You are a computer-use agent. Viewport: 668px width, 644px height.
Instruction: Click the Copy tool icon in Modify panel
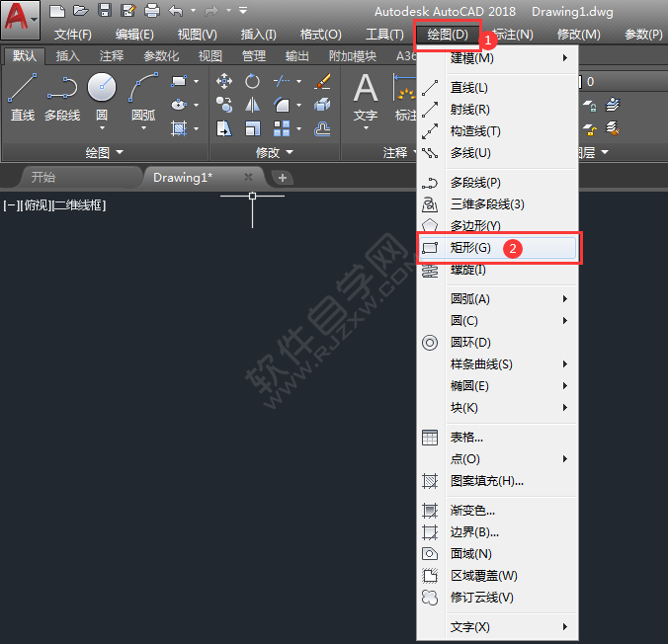coord(224,105)
